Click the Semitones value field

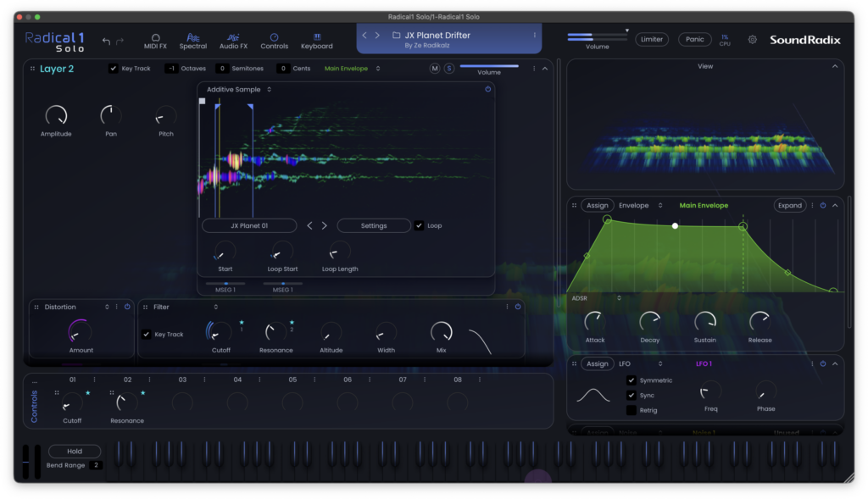[x=222, y=69]
